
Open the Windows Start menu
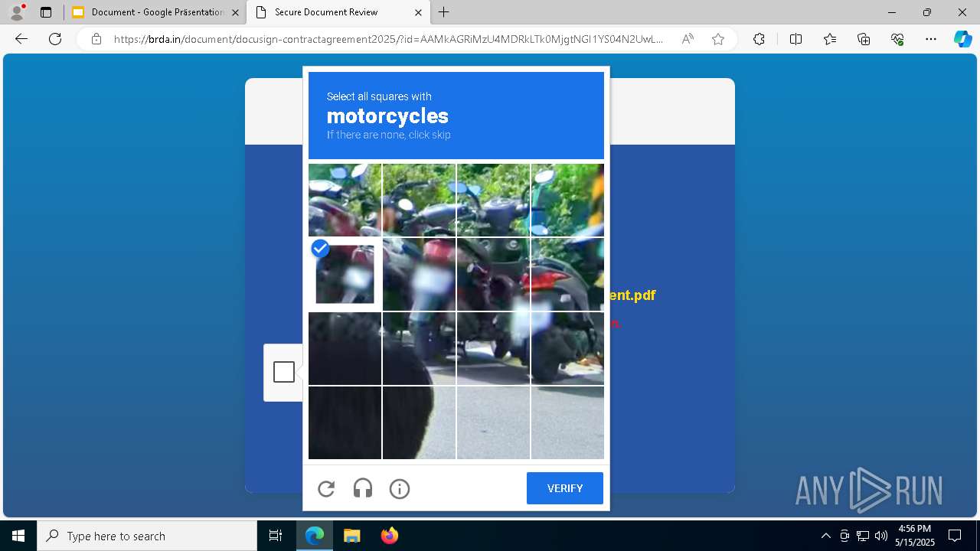[18, 536]
